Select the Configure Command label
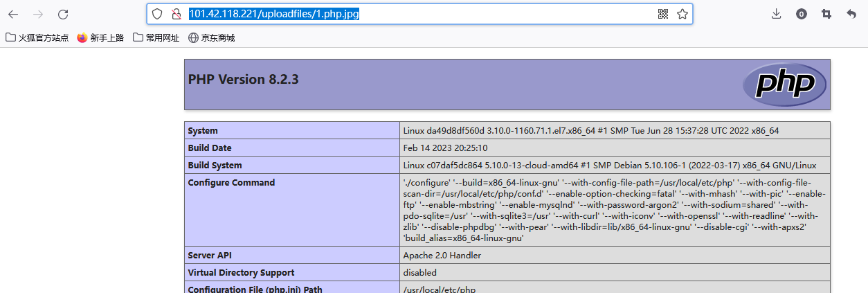Screen dimensions: 868x293 pos(231,183)
